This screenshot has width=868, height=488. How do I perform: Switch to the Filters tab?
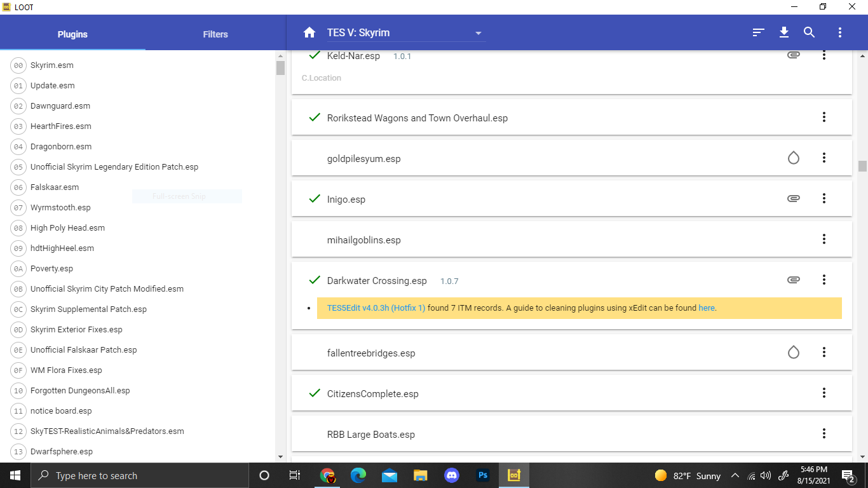pyautogui.click(x=215, y=34)
